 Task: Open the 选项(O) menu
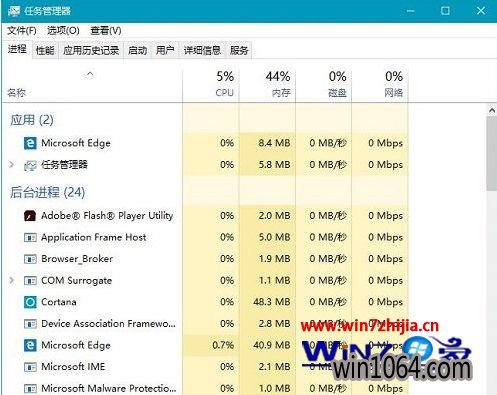pyautogui.click(x=63, y=31)
